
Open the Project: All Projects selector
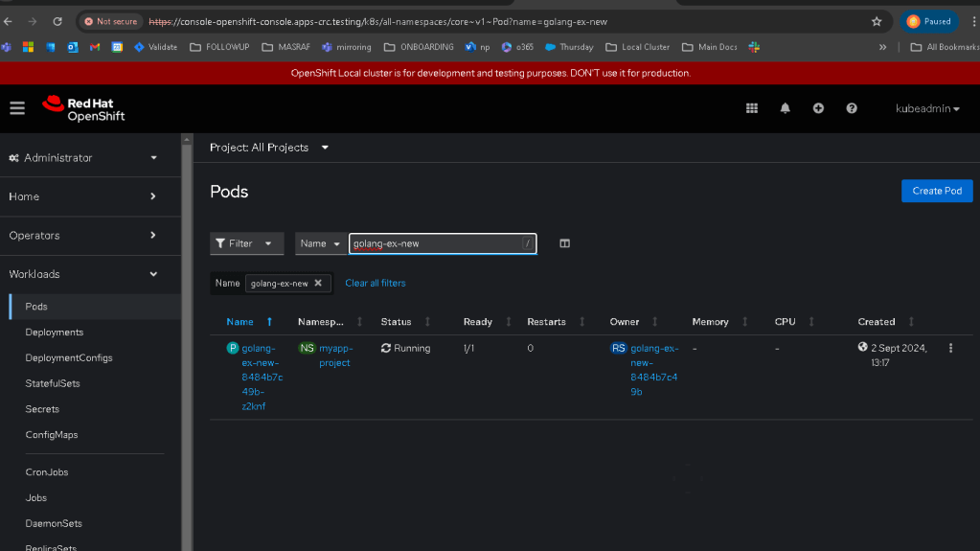pyautogui.click(x=269, y=148)
